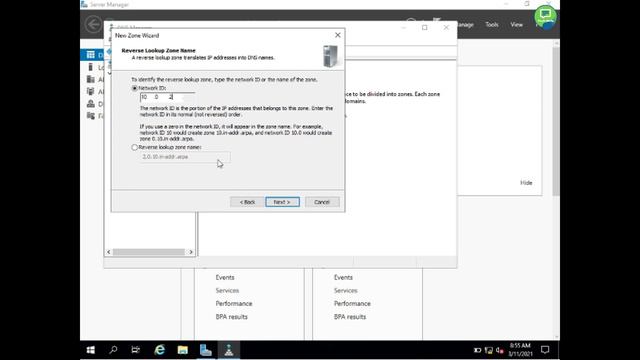Open Local Server icon in Server Manager sidebar
This screenshot has height=360, width=640.
tap(91, 67)
